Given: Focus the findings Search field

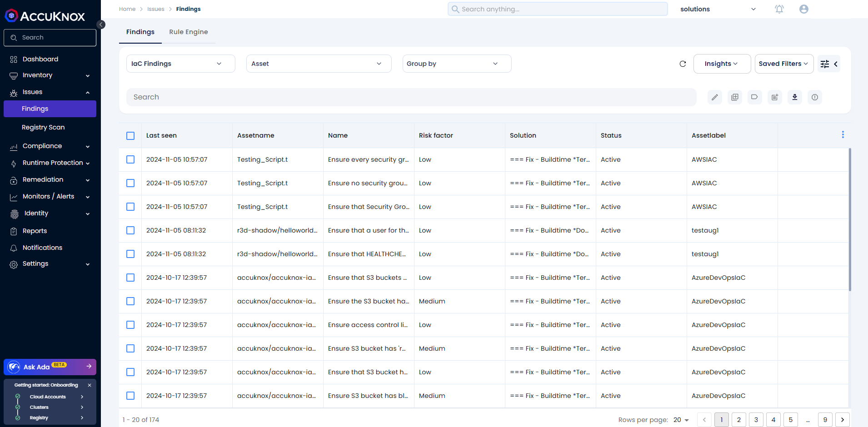Looking at the screenshot, I should pyautogui.click(x=411, y=97).
